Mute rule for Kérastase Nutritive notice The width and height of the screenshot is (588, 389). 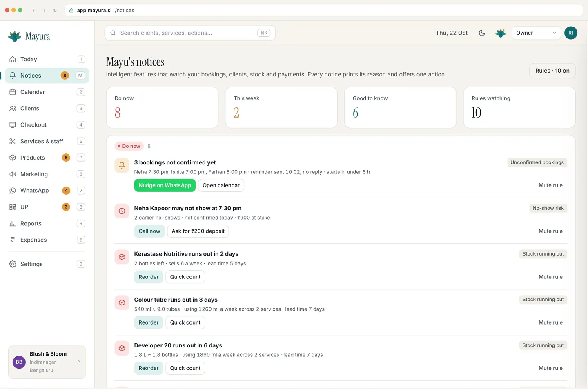(x=550, y=277)
